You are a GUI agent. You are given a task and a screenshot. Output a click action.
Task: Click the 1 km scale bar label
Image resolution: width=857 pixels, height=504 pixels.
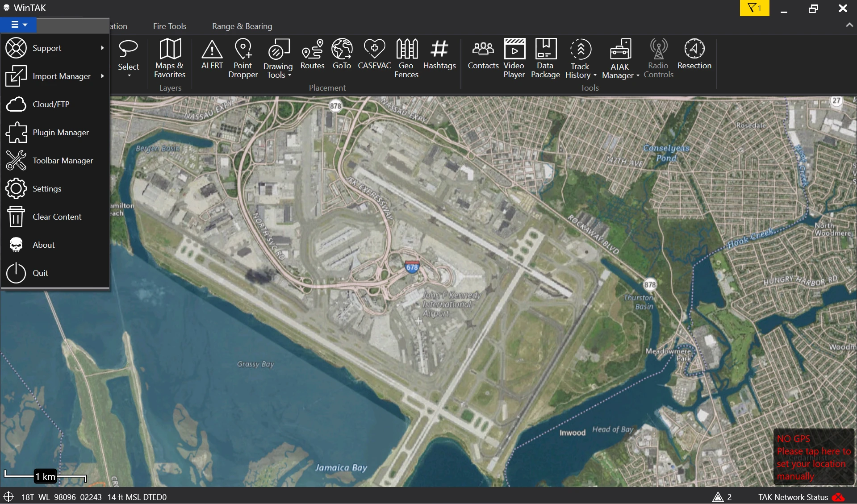[x=46, y=476]
